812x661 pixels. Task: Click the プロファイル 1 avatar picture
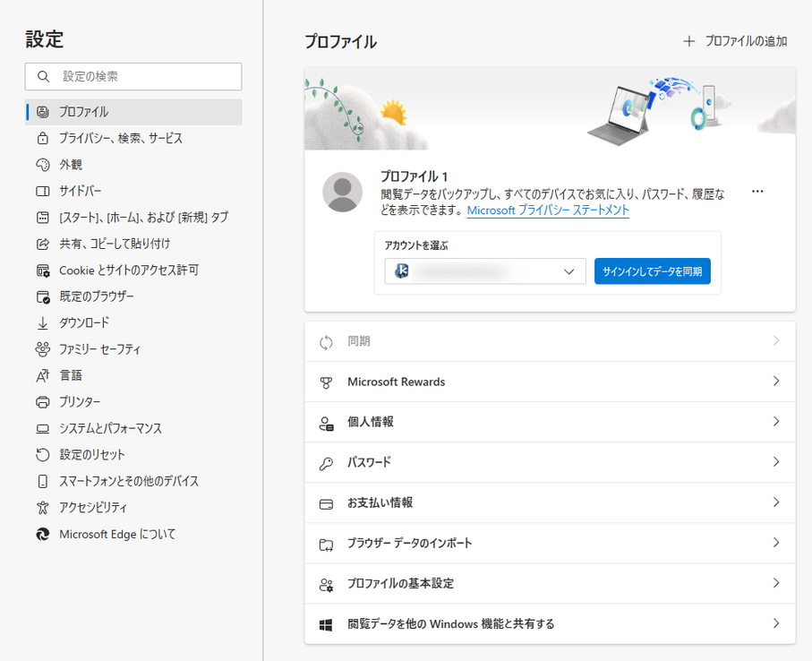pyautogui.click(x=342, y=193)
